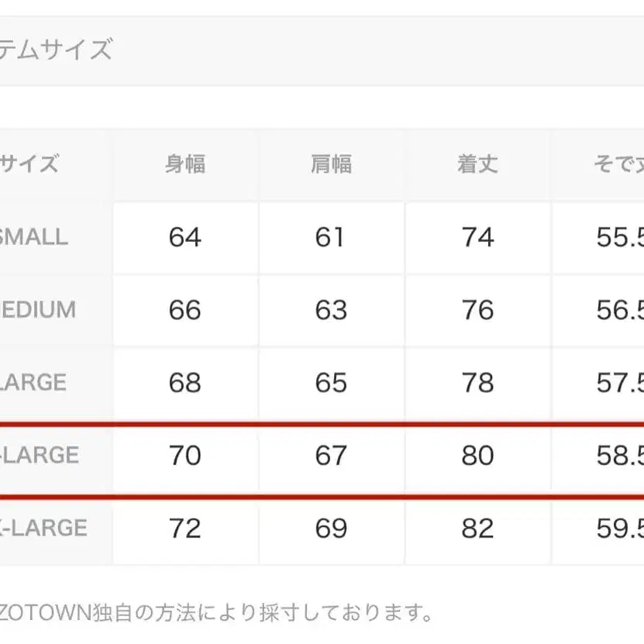Click the highlighted row's そで丈 value 58.5

[x=619, y=455]
